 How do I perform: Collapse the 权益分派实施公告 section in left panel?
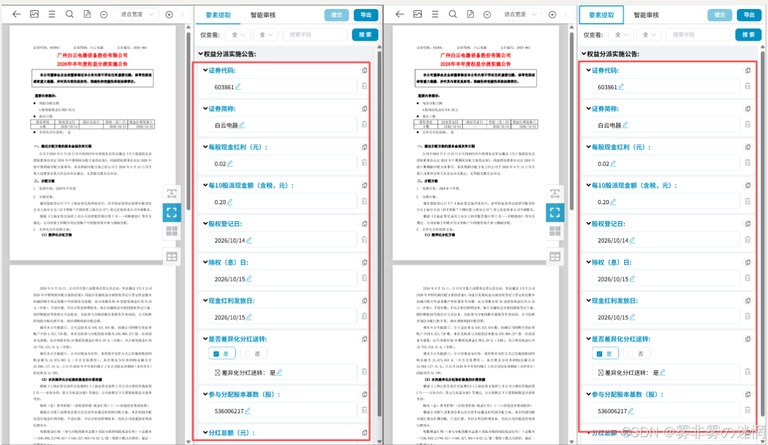tap(201, 54)
